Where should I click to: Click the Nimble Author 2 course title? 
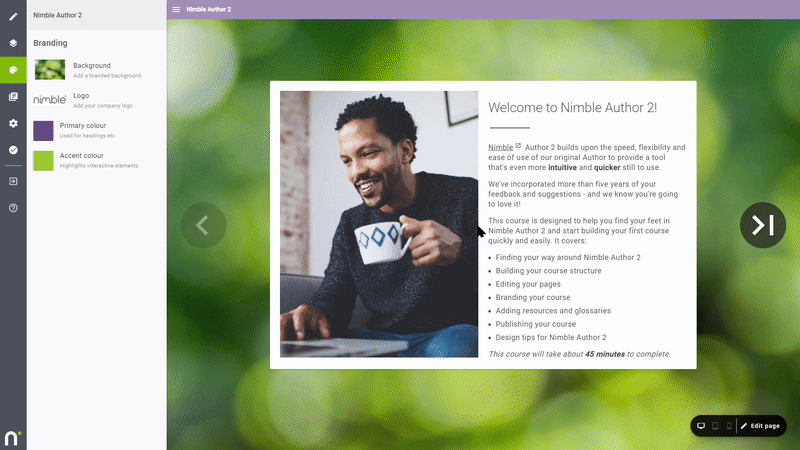[x=58, y=15]
